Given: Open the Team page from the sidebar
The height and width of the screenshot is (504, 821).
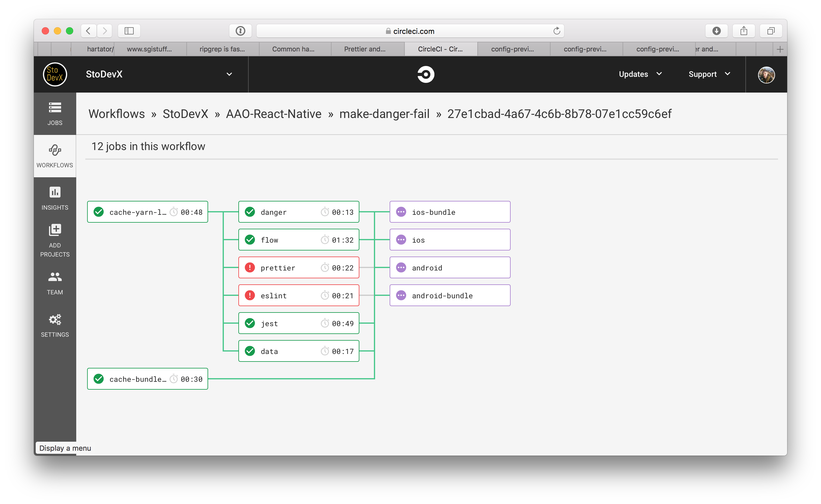Looking at the screenshot, I should (x=54, y=283).
